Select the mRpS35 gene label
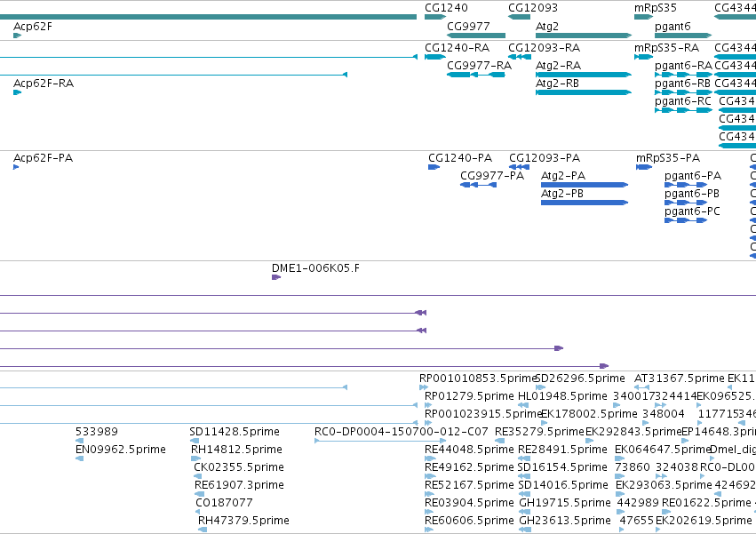756x534 pixels. tap(656, 8)
